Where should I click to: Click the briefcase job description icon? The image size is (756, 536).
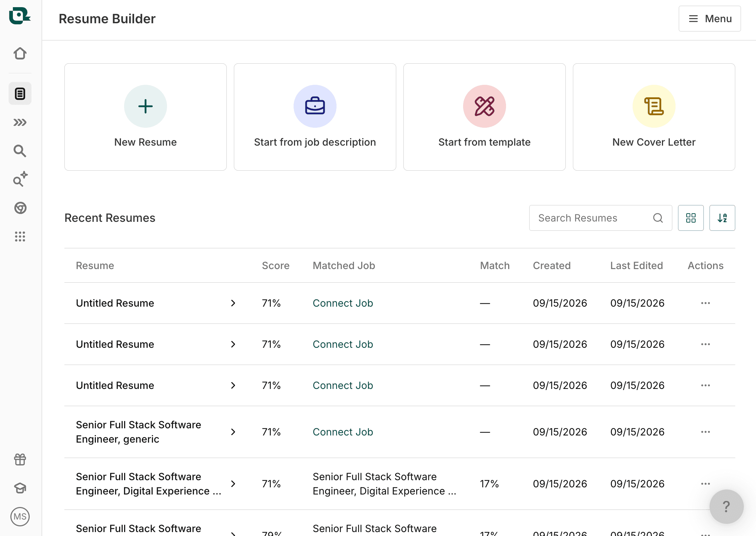[315, 106]
